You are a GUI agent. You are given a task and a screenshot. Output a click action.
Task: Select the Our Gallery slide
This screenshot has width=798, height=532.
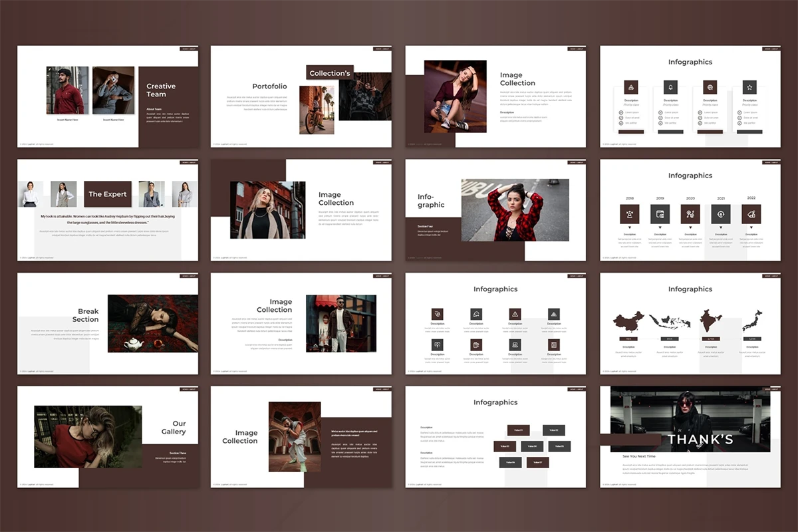click(108, 437)
